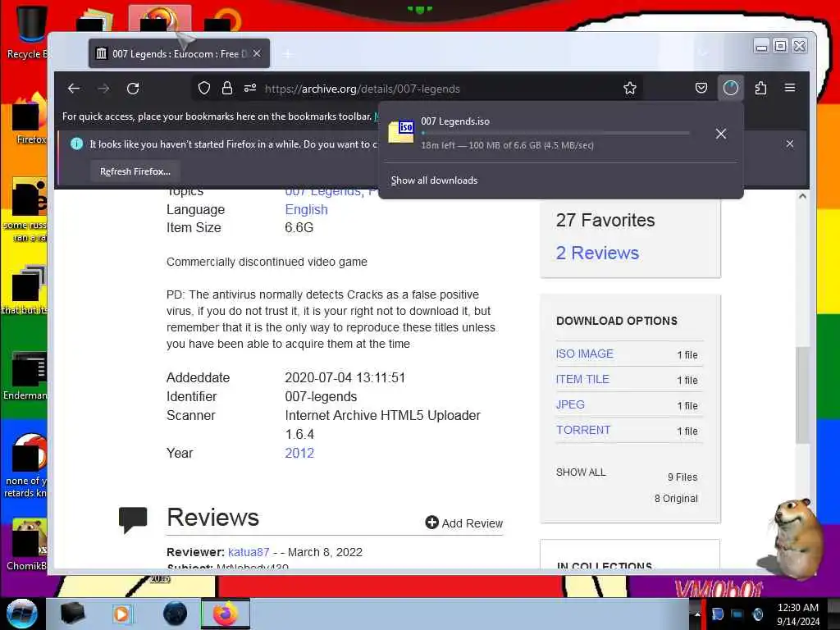Screen dimensions: 840x630
Task: Show hidden system tray icons arrow
Action: [x=697, y=614]
